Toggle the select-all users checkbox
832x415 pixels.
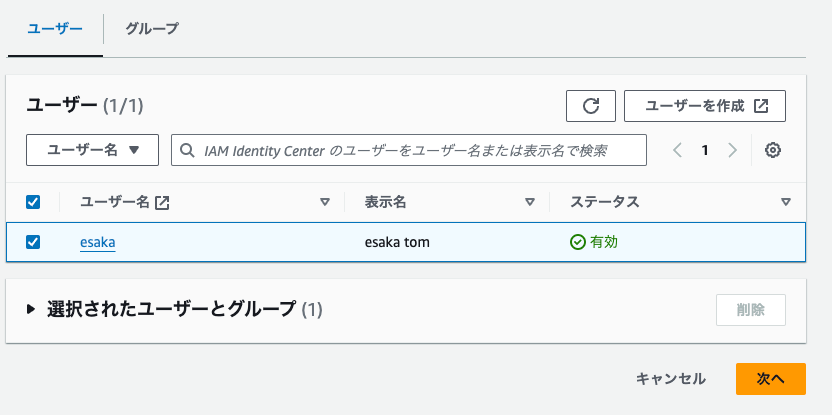click(x=33, y=202)
